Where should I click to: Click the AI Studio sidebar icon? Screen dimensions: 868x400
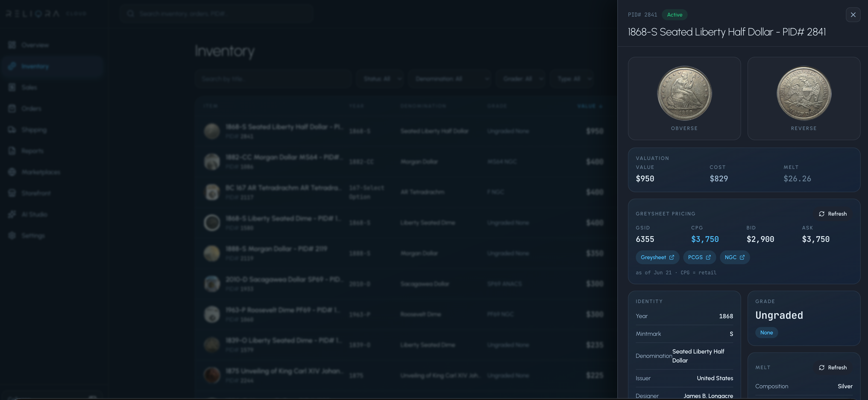click(x=12, y=214)
